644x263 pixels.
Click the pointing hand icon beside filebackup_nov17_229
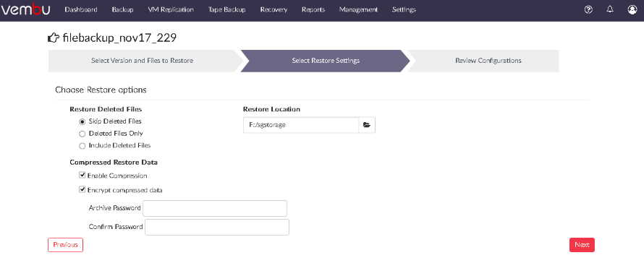coord(54,38)
